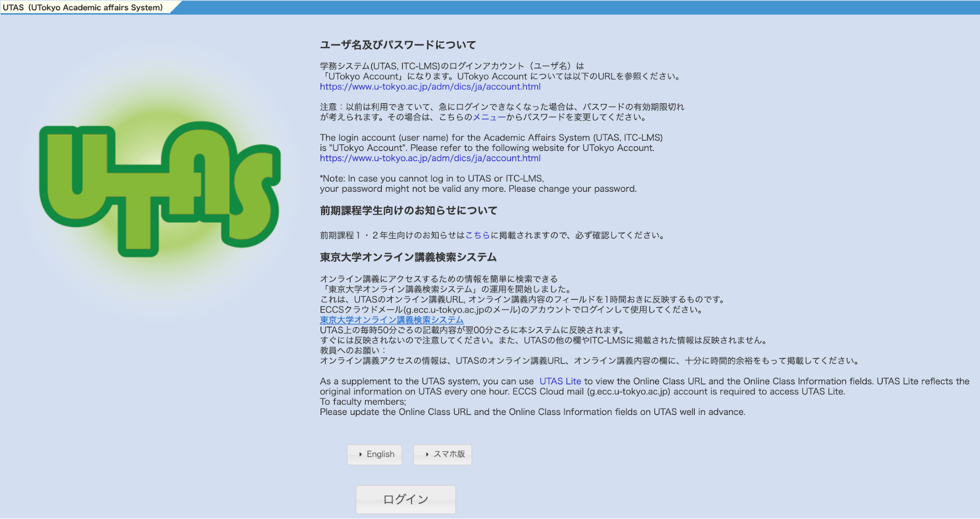The image size is (980, 519).
Task: Click the ログイン button
Action: [x=405, y=499]
